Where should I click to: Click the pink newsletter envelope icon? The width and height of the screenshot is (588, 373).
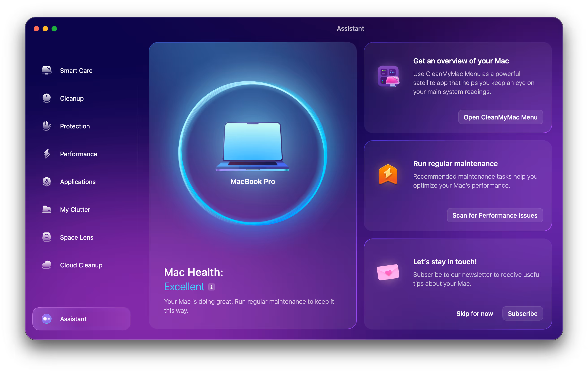(x=388, y=272)
